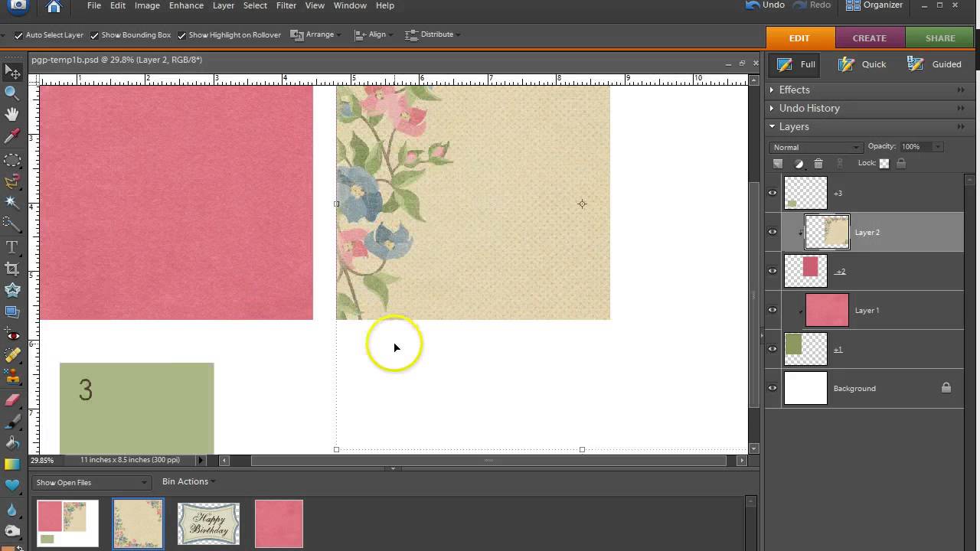
Task: Select the Red Eye Removal tool
Action: coord(12,334)
